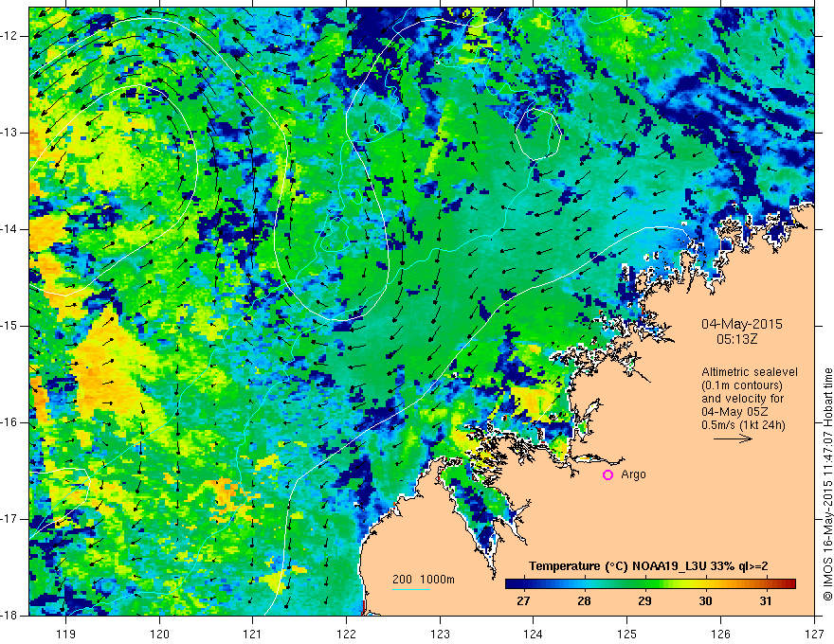Screen dimensions: 834x644
Task: Click longitude axis label 120
Action: point(159,634)
